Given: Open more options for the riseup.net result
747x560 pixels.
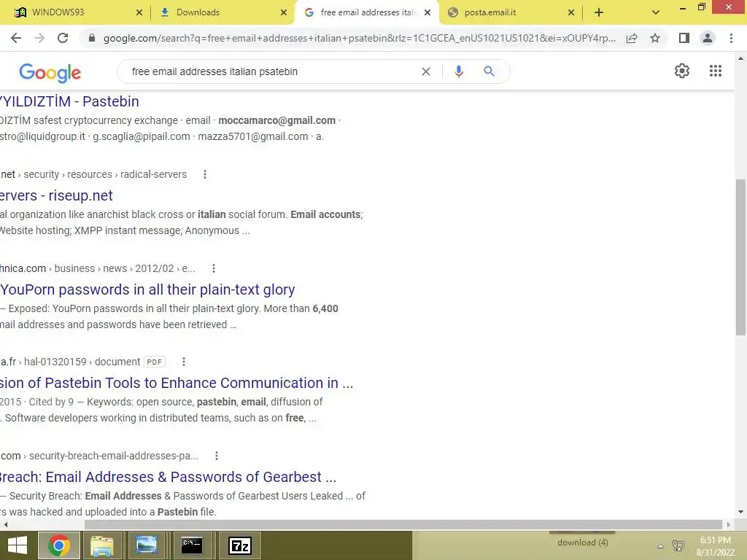Looking at the screenshot, I should 205,174.
